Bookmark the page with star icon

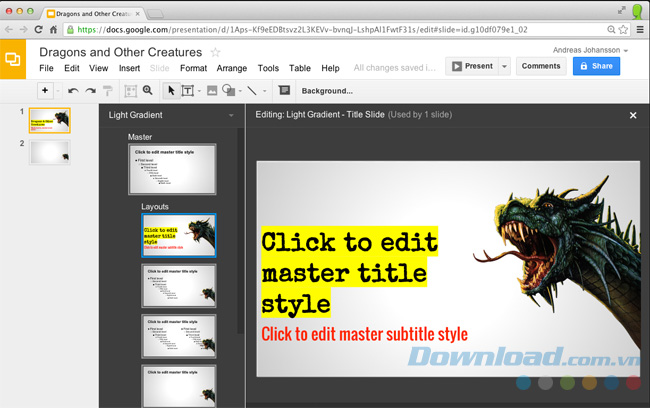tap(623, 29)
